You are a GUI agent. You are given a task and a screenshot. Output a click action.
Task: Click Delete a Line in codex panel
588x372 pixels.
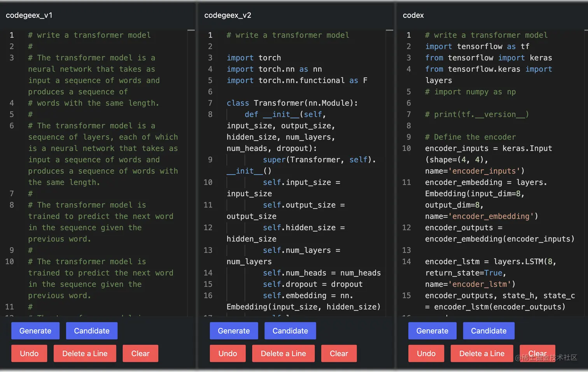pyautogui.click(x=482, y=353)
